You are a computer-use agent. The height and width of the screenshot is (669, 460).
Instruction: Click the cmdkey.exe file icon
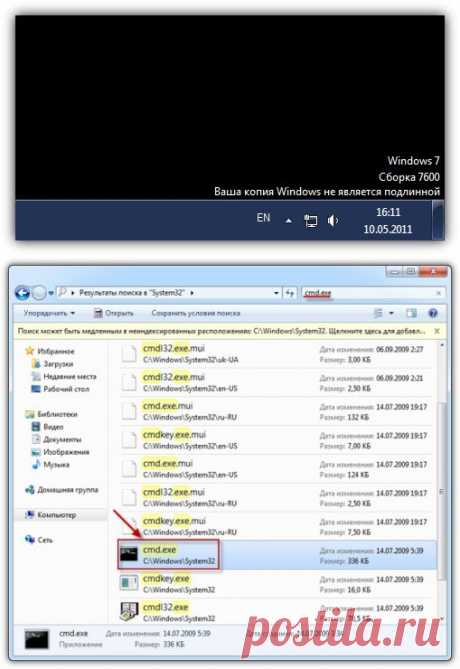(128, 583)
